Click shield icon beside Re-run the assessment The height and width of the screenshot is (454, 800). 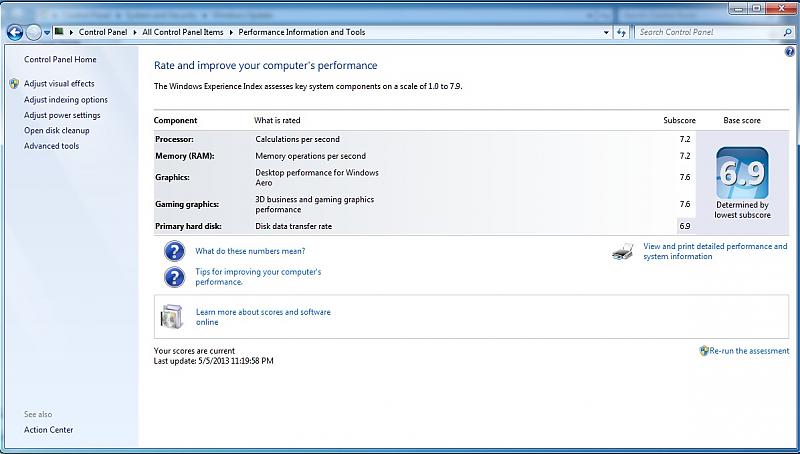[704, 351]
